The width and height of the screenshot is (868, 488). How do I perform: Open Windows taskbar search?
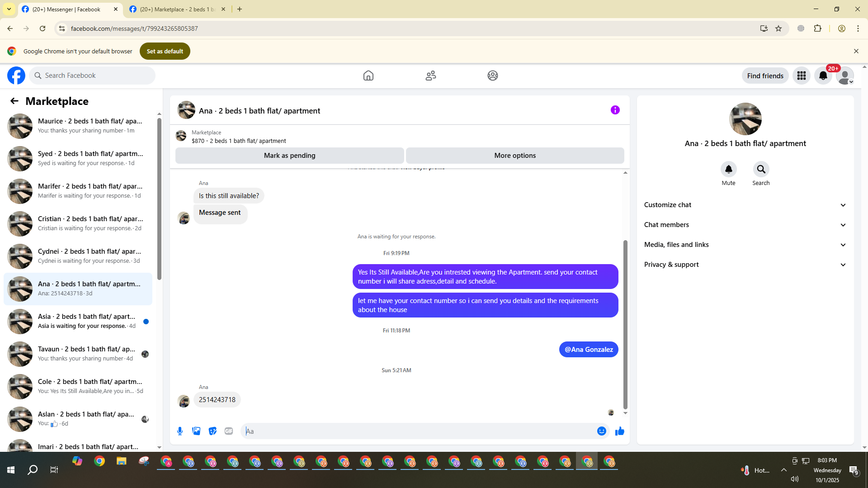(33, 470)
